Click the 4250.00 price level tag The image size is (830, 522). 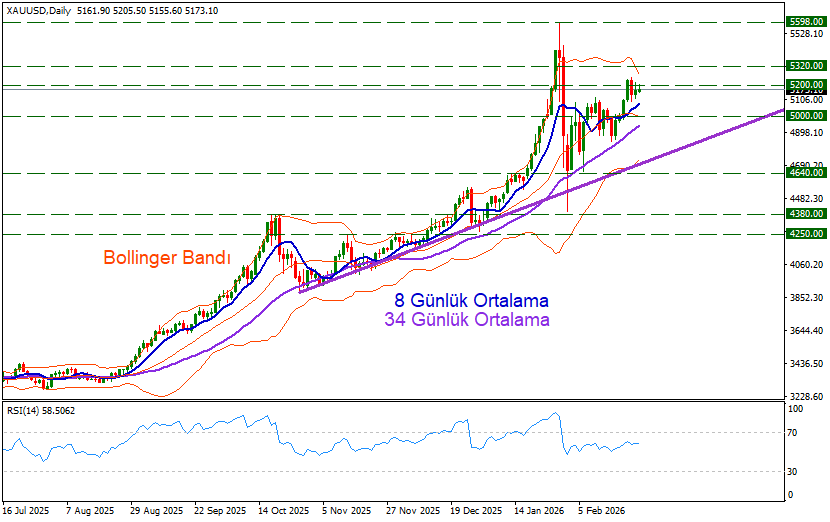pos(805,234)
